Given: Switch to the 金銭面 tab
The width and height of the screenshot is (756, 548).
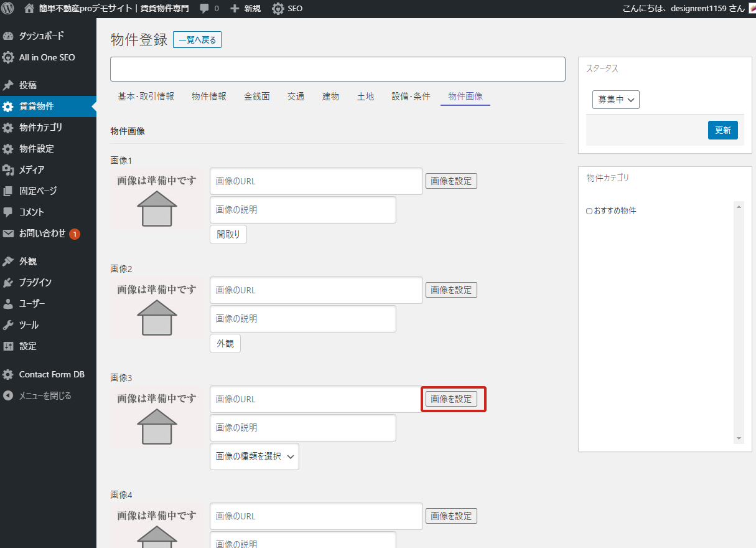Looking at the screenshot, I should coord(256,97).
